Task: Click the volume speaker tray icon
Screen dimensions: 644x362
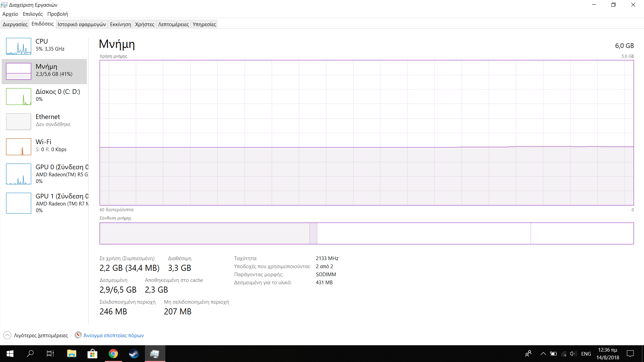Action: pyautogui.click(x=573, y=354)
